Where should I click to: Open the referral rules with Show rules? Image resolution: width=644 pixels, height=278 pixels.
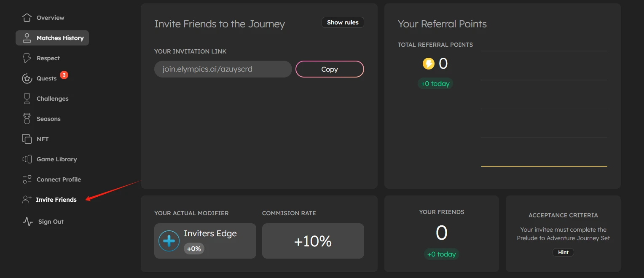click(343, 22)
